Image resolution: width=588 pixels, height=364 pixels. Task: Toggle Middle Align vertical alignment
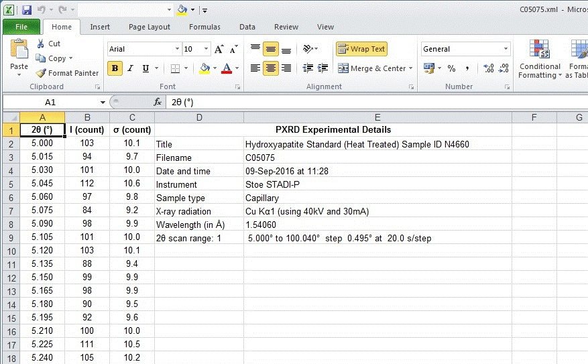270,49
